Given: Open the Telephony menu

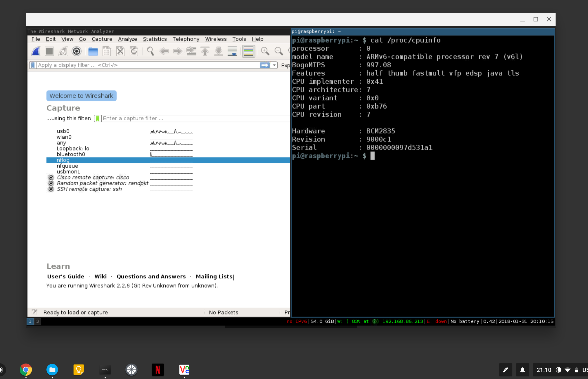Looking at the screenshot, I should (x=186, y=39).
